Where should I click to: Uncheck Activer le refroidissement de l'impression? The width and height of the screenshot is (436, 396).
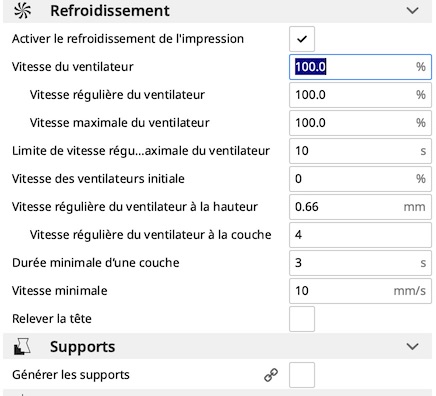[x=302, y=39]
